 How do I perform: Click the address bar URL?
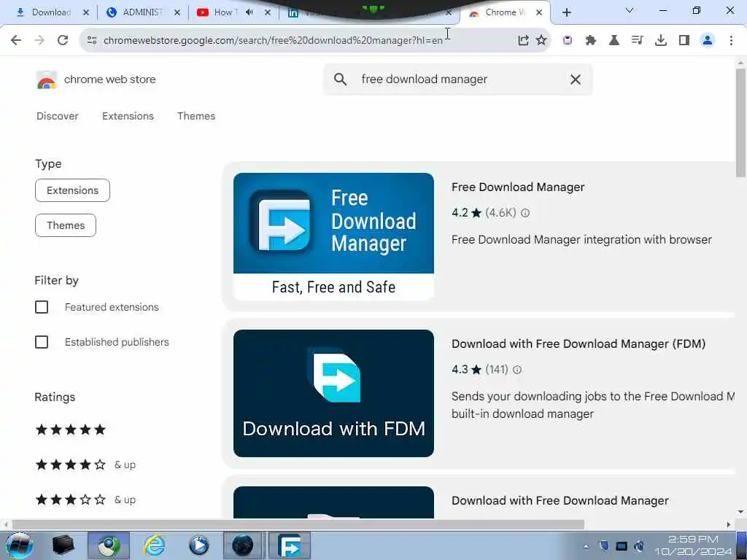point(273,41)
